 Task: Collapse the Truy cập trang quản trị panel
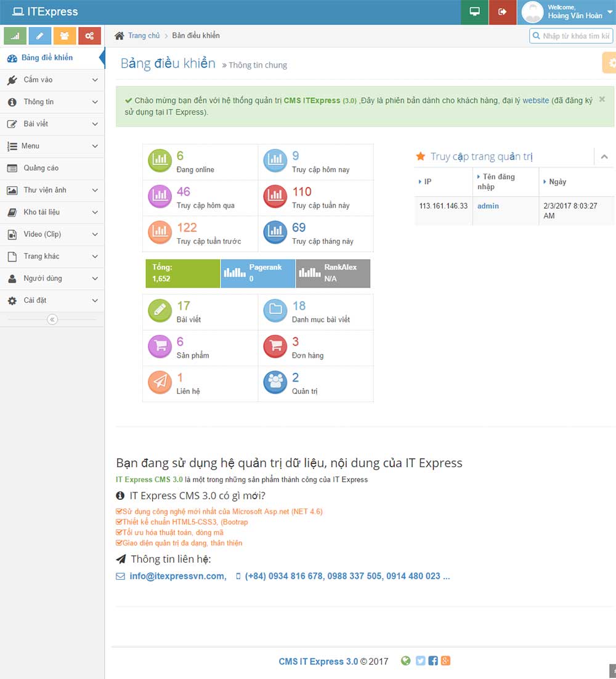tap(604, 157)
